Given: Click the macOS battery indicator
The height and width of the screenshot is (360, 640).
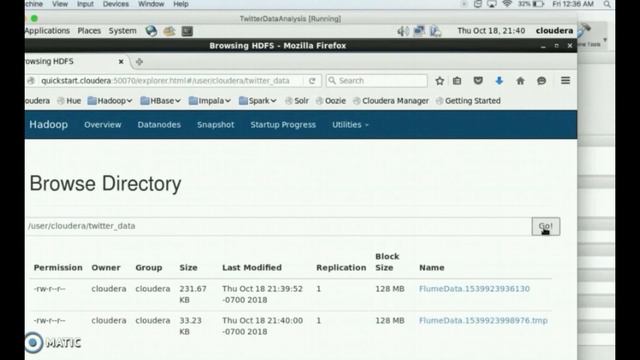Looking at the screenshot, I should point(531,4).
